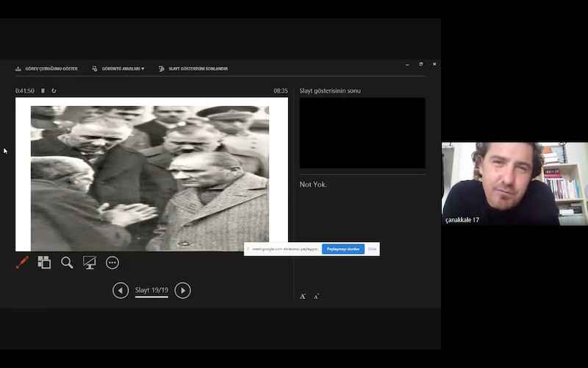Click the current slide photo preview

coord(150,178)
